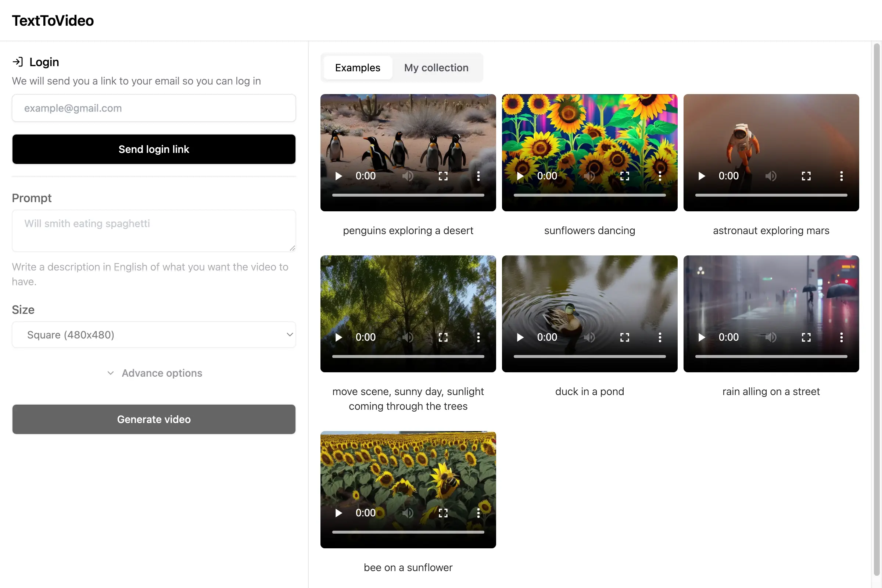Image resolution: width=882 pixels, height=588 pixels.
Task: Play the duck in a pond video
Action: coord(520,337)
